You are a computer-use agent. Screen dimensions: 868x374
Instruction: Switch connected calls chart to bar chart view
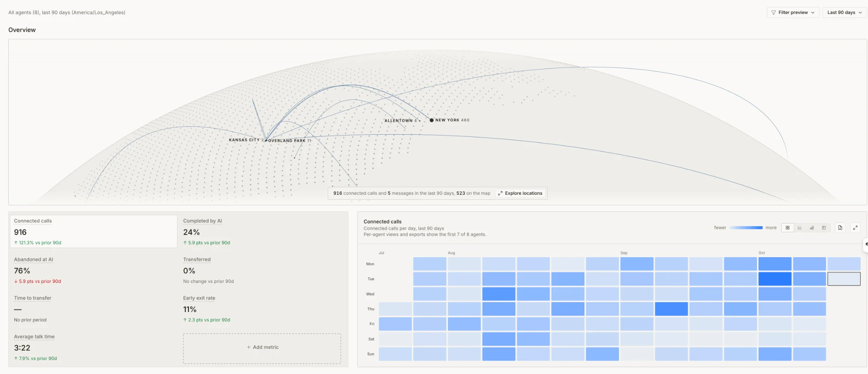point(800,228)
